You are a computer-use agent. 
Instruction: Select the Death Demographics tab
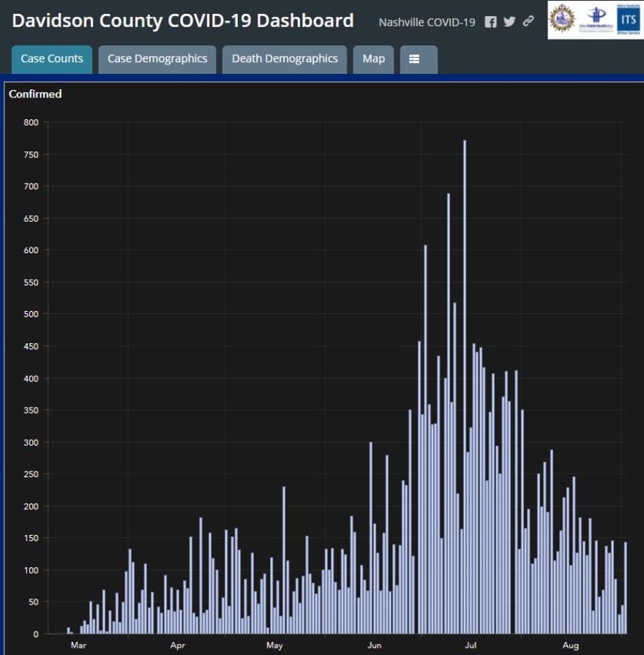click(x=285, y=59)
